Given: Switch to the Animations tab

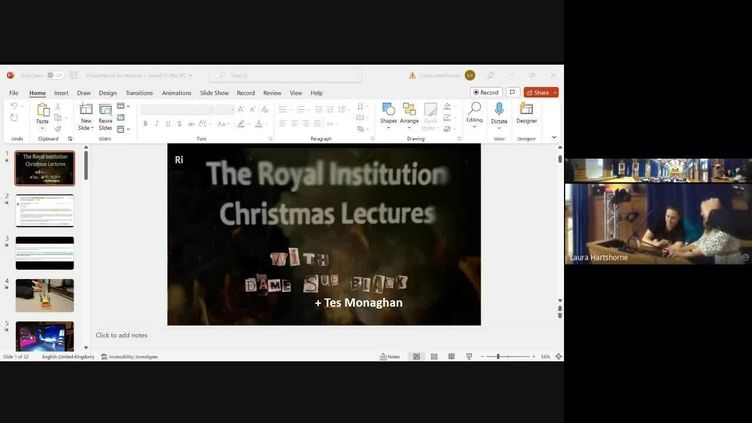Looking at the screenshot, I should coord(176,93).
